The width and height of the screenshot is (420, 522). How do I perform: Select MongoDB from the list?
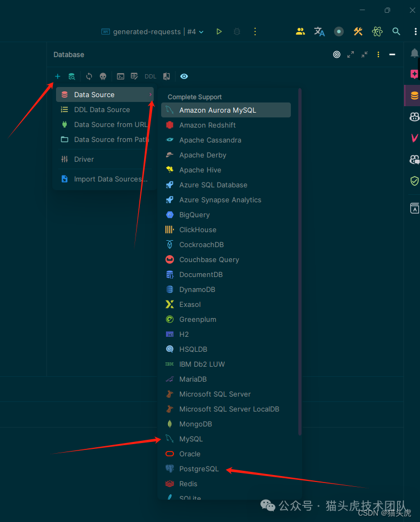tap(226, 424)
